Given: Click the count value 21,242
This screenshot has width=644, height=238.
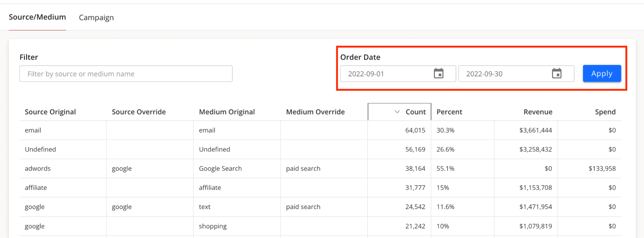Looking at the screenshot, I should point(415,226).
